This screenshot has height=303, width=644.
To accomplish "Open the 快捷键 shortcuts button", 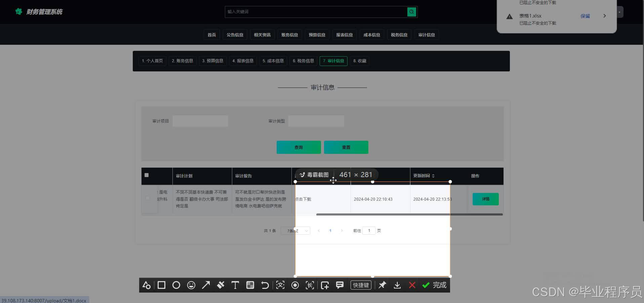I will 361,285.
